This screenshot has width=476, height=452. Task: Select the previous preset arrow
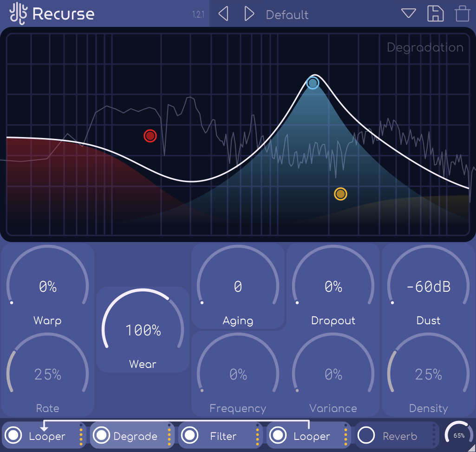coord(222,14)
